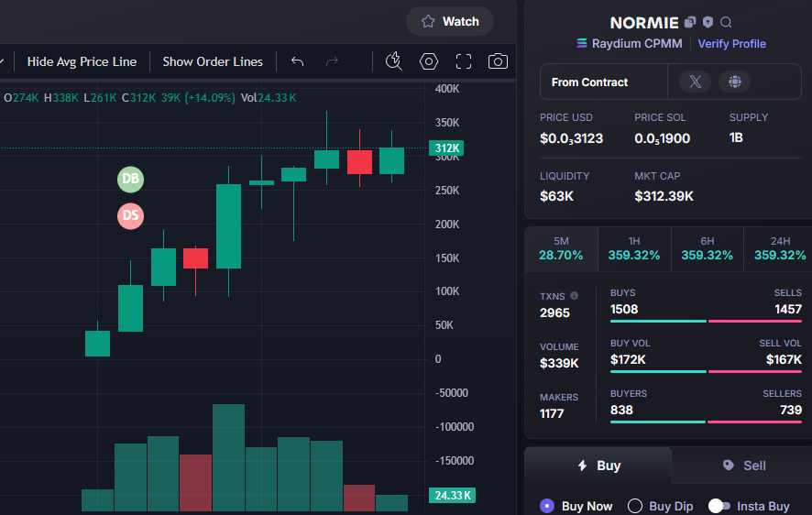Open the quick search lightning icon

(393, 61)
